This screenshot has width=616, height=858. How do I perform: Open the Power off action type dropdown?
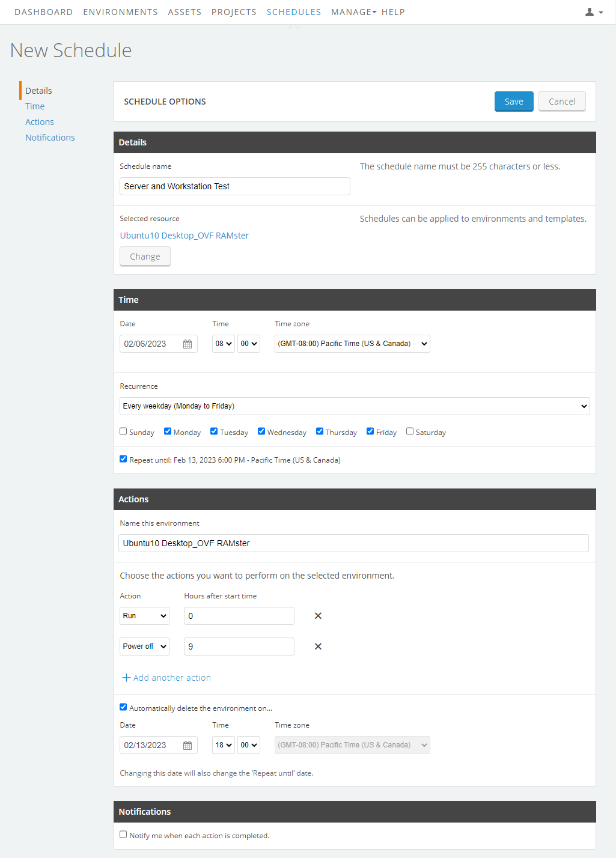click(144, 647)
